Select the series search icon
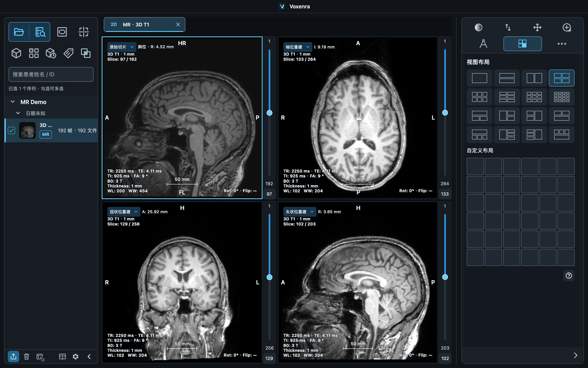 tap(40, 32)
